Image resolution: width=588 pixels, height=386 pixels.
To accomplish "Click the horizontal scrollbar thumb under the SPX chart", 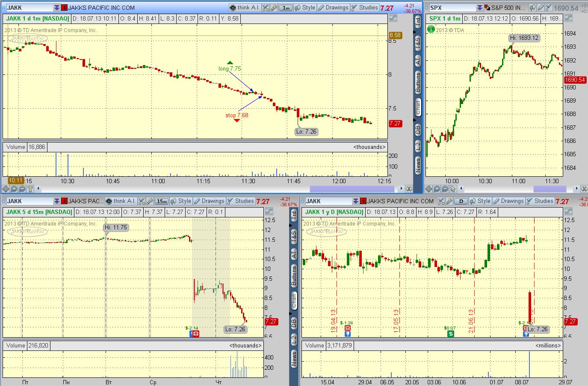I will 550,189.
